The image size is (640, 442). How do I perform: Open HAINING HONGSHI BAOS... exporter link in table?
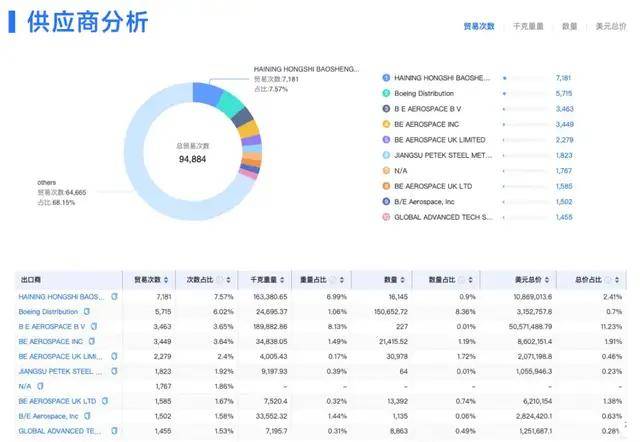[61, 297]
